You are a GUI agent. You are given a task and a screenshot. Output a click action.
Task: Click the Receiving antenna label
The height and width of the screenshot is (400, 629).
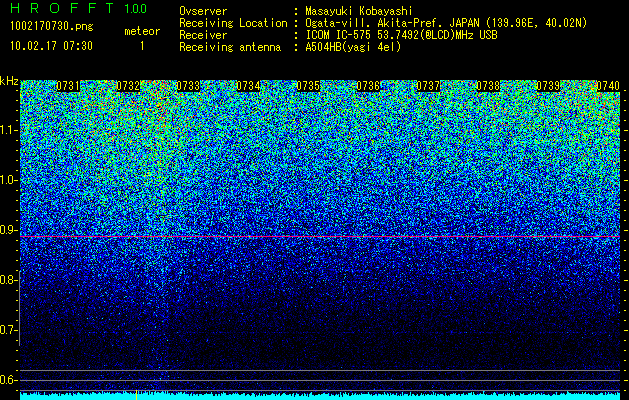click(230, 47)
